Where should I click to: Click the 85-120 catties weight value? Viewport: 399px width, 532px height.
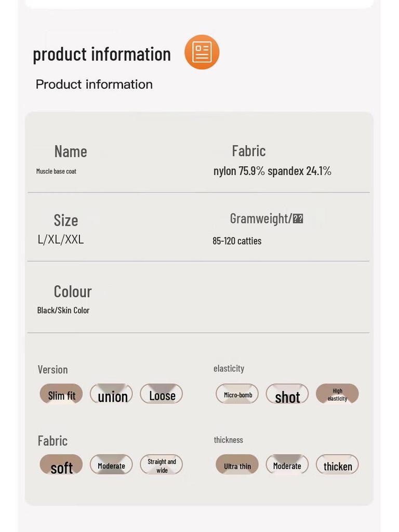pyautogui.click(x=237, y=241)
